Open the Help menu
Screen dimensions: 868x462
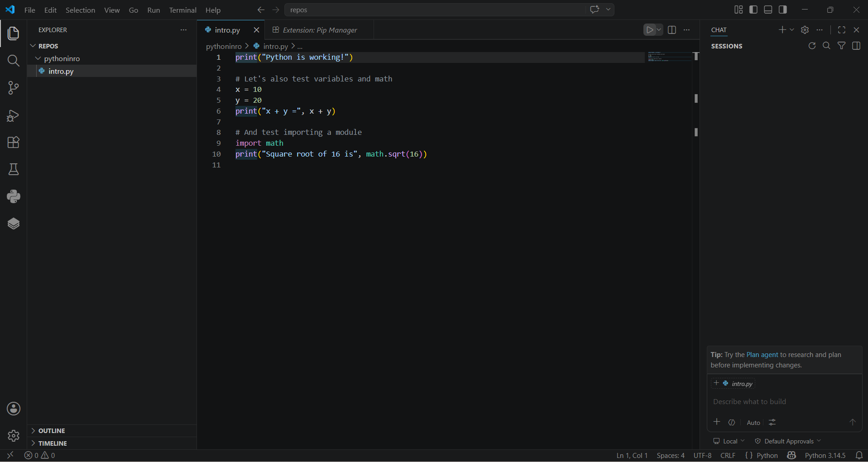point(213,10)
